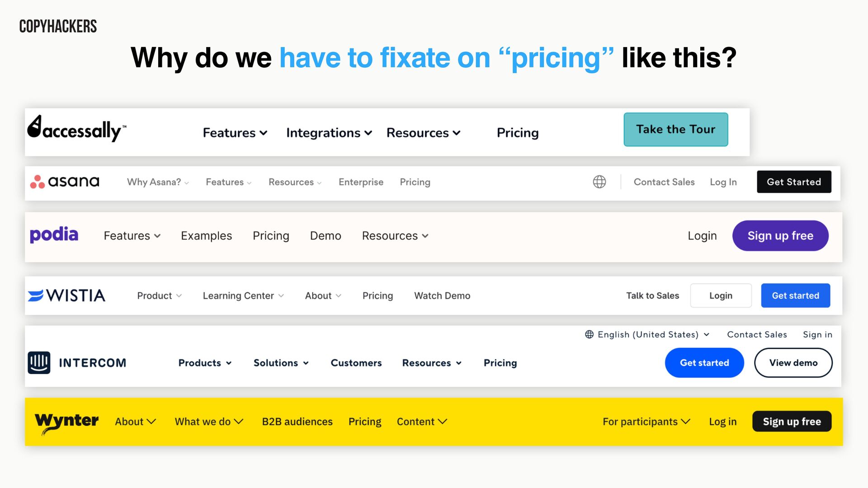868x488 pixels.
Task: Click podia Login link
Action: (702, 236)
